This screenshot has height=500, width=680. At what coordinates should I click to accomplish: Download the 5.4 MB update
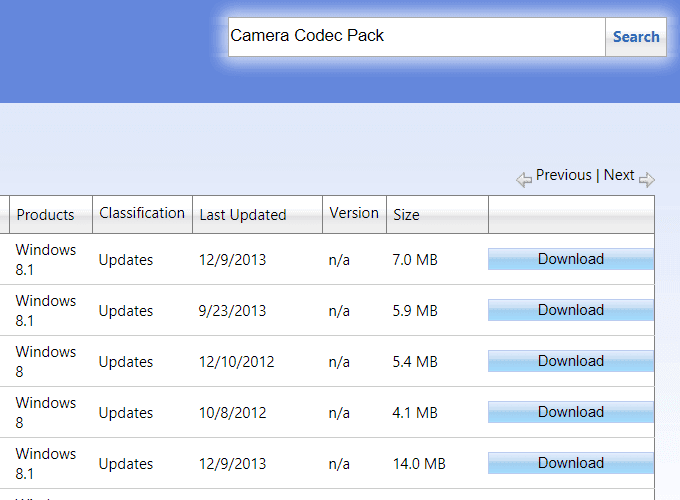click(x=571, y=361)
